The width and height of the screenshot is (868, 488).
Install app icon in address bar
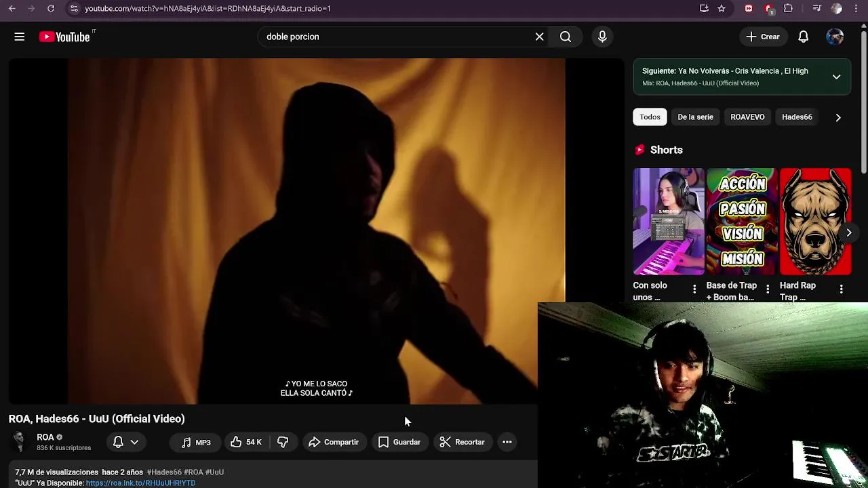click(x=704, y=8)
